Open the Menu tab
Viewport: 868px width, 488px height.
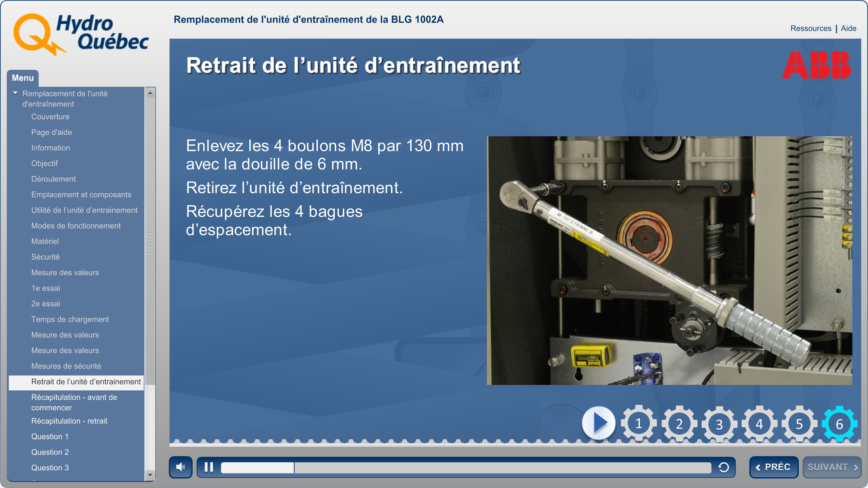[23, 78]
